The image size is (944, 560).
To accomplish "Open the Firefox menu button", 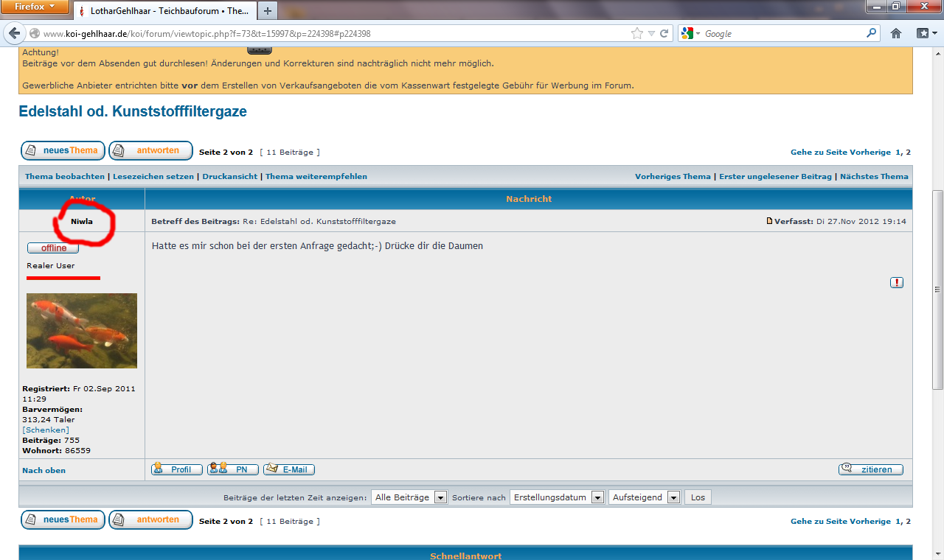I will tap(35, 8).
